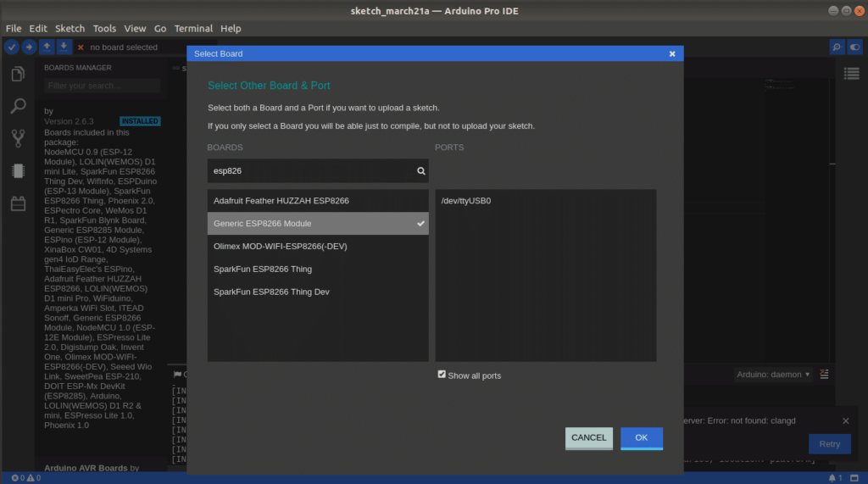The width and height of the screenshot is (868, 484).
Task: Click the clear output icon near daemon dropdown
Action: point(824,375)
